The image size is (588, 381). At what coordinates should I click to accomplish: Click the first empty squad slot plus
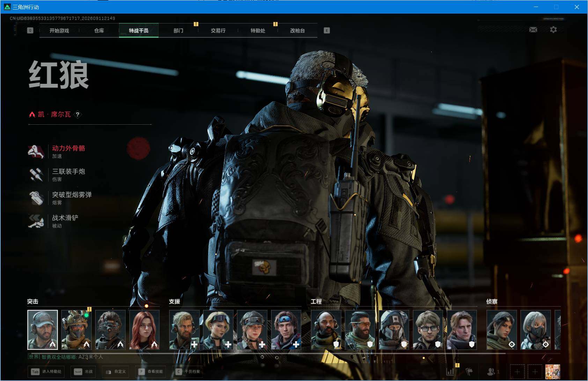click(517, 372)
